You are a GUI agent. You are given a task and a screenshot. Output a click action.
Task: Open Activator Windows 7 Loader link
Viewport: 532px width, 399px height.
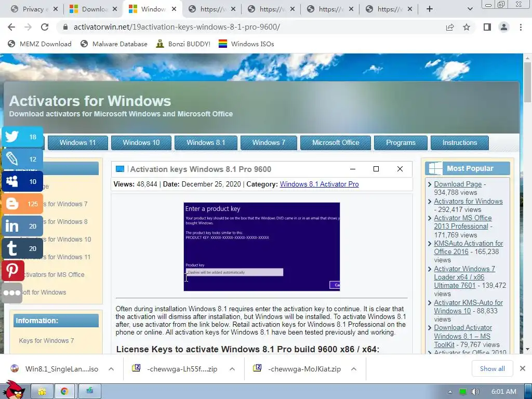coord(464,277)
